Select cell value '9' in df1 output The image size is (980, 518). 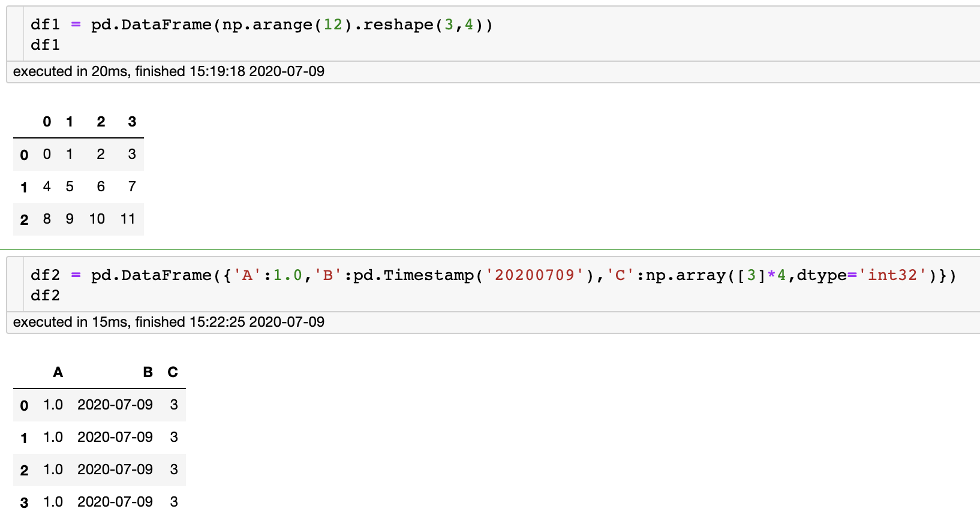click(70, 219)
